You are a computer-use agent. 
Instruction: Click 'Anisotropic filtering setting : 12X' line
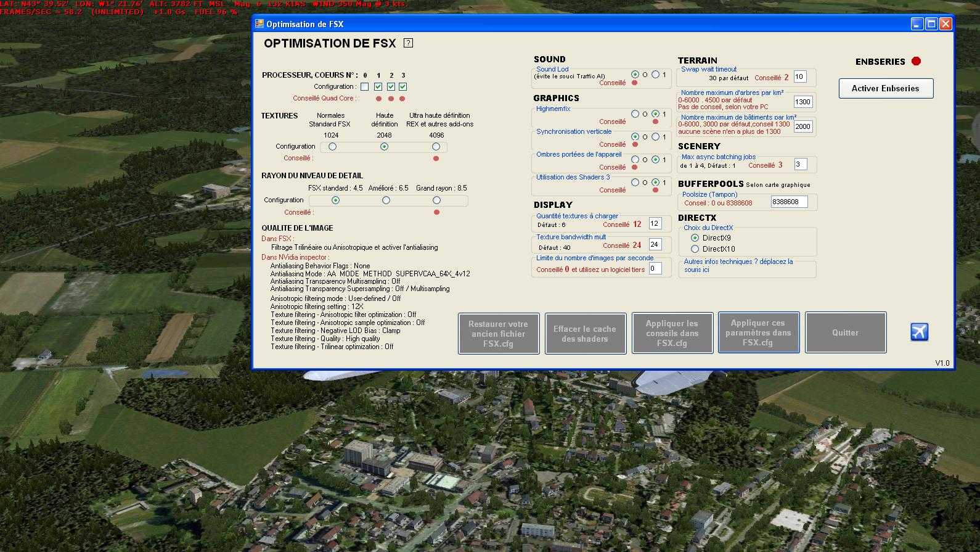pyautogui.click(x=317, y=307)
